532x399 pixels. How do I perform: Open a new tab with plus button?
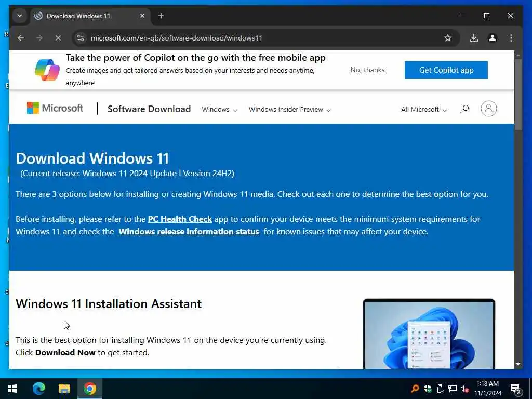click(161, 16)
